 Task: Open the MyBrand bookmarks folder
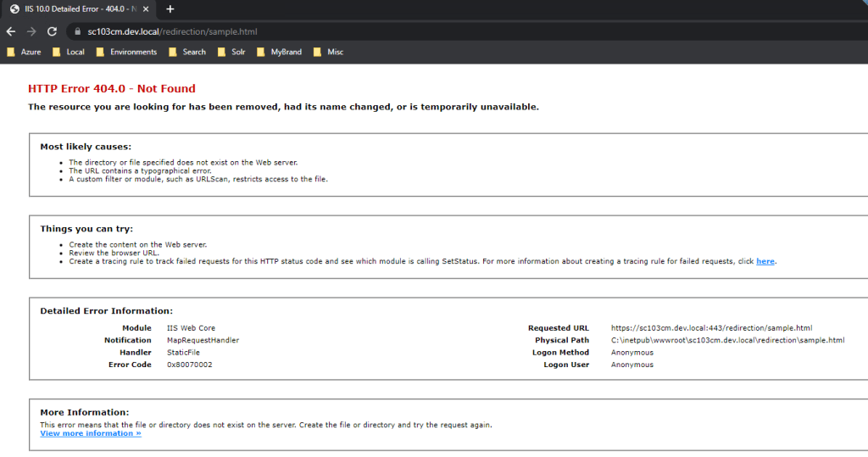coord(279,52)
